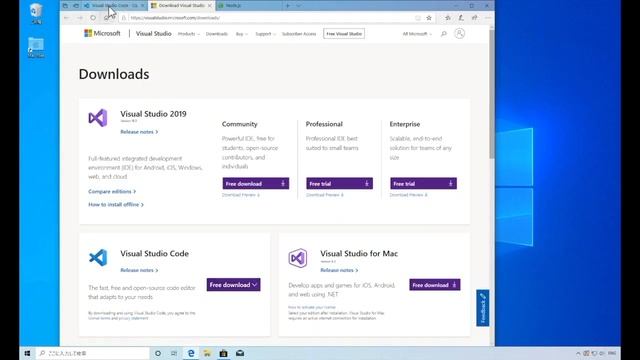The image size is (640, 360).
Task: Open Microsoft Store from the taskbar
Action: coord(223,353)
